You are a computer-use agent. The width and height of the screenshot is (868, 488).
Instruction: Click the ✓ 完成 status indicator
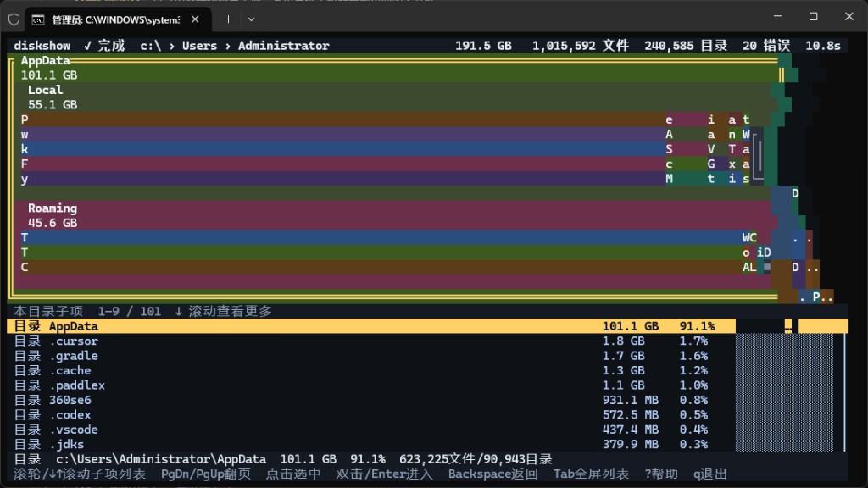click(x=104, y=46)
